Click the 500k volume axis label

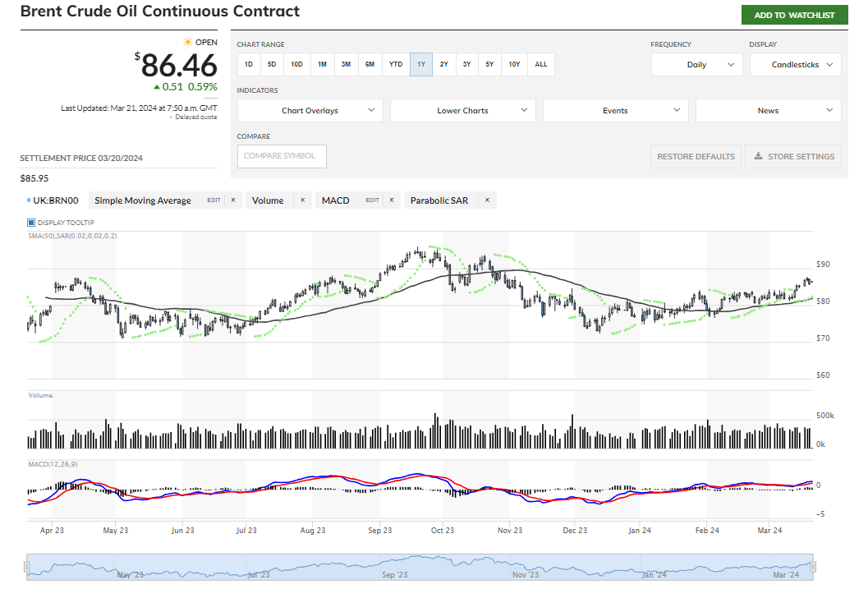click(824, 415)
